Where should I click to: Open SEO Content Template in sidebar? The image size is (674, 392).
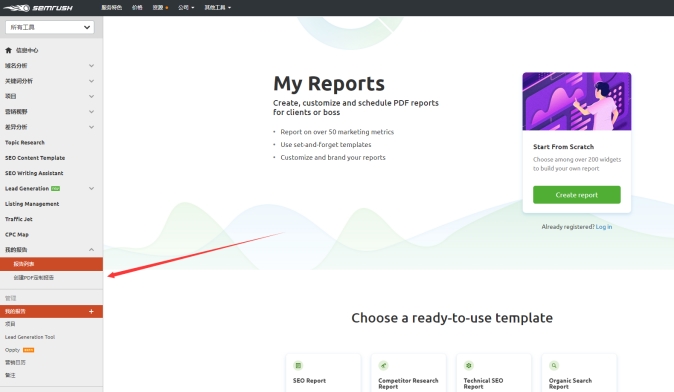point(35,158)
